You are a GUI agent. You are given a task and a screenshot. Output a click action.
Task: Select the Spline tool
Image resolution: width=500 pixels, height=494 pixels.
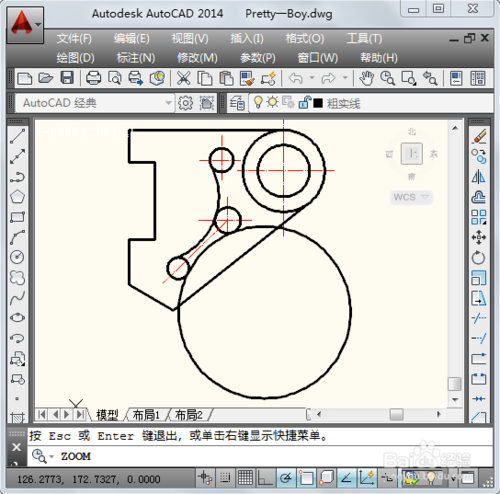click(17, 298)
